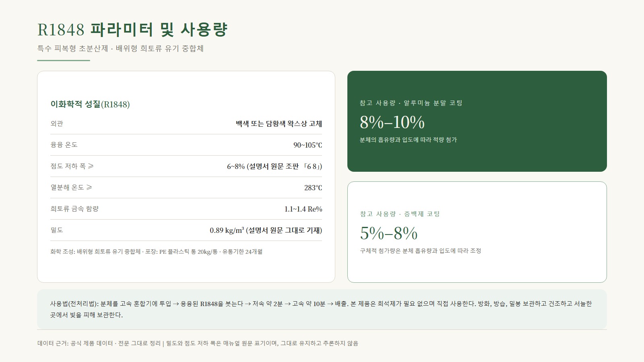Select '구체적 첨가량은 분체 흡유량과 입도에 따라 조정'

[x=421, y=251]
